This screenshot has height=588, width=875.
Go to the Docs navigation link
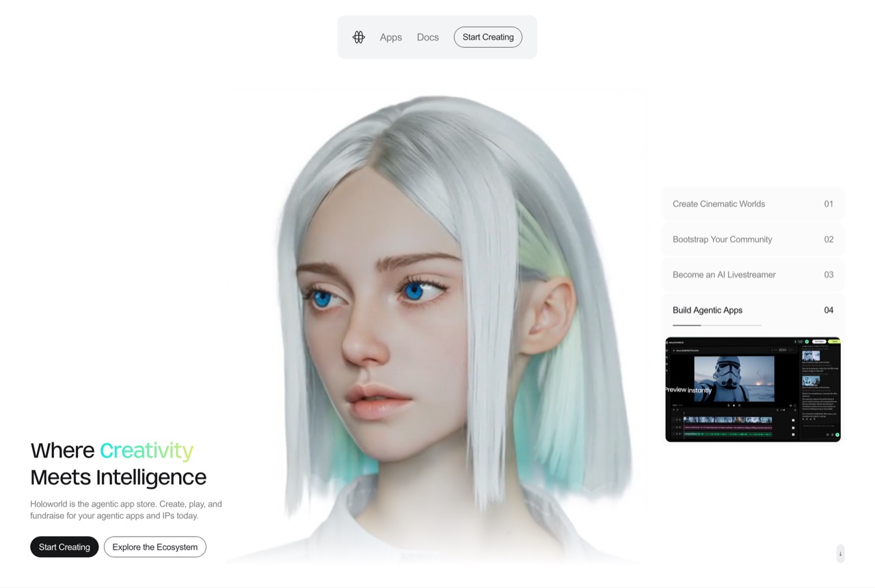[427, 37]
